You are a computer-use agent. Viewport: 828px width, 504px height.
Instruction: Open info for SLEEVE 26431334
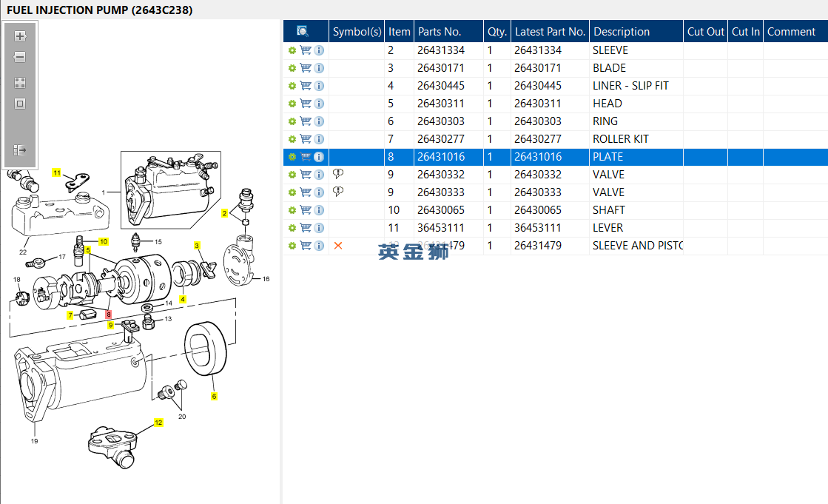click(x=319, y=50)
